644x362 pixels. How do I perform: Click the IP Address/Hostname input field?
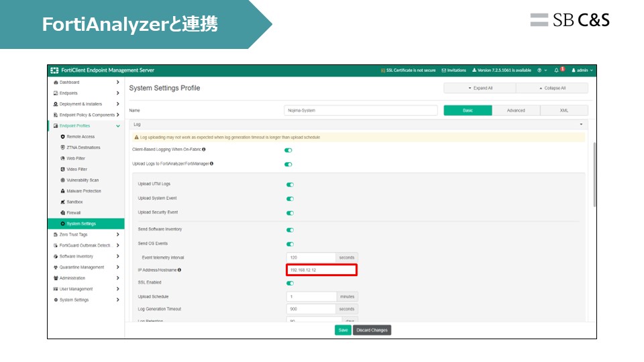(321, 270)
